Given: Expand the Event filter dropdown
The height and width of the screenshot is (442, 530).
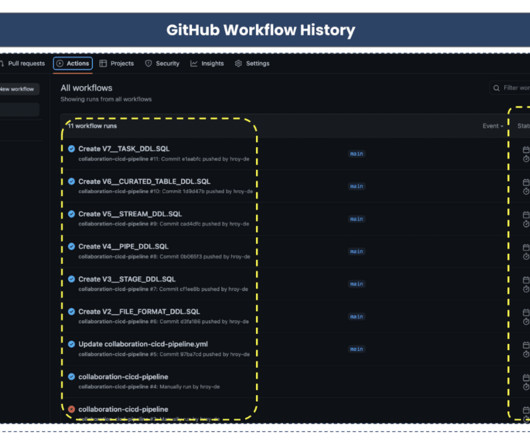Looking at the screenshot, I should tap(493, 126).
